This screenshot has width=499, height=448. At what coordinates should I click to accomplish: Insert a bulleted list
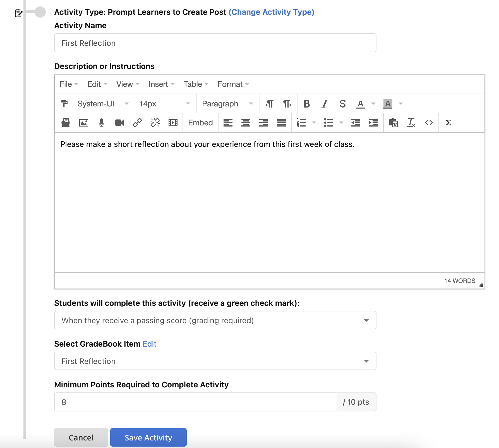click(x=328, y=123)
